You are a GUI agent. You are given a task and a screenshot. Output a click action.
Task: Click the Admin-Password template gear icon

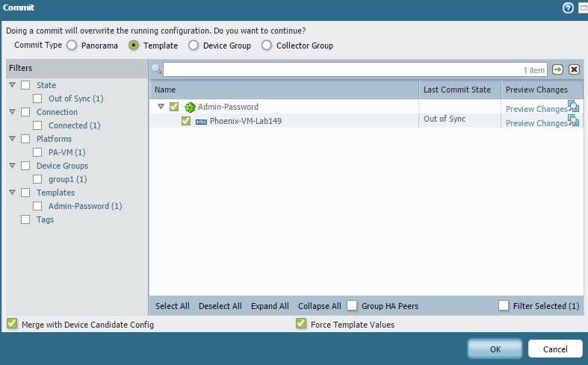coord(190,107)
